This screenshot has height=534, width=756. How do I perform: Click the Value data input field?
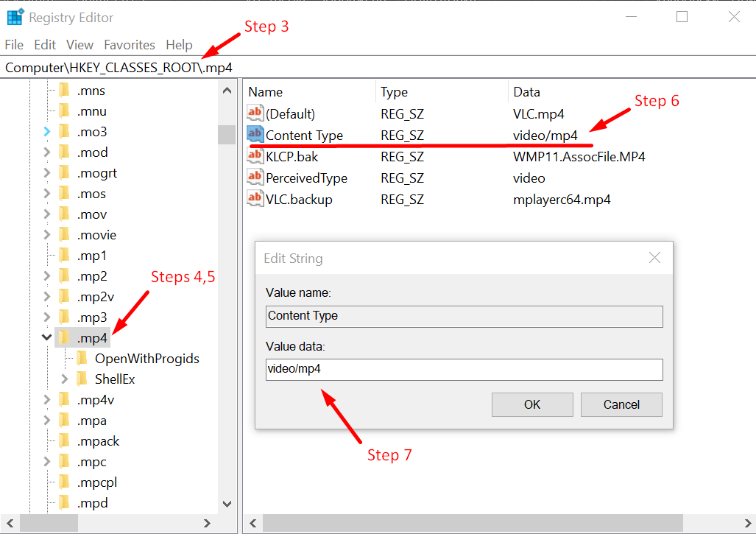click(464, 370)
